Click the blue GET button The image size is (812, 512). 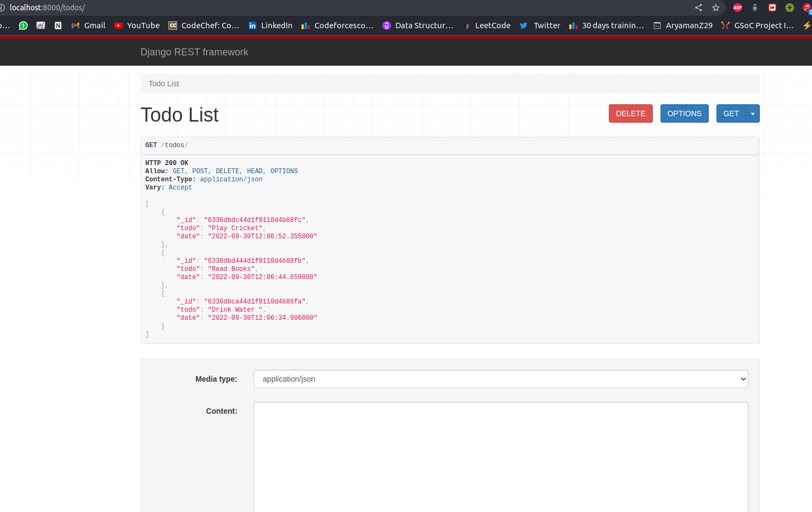click(x=731, y=113)
